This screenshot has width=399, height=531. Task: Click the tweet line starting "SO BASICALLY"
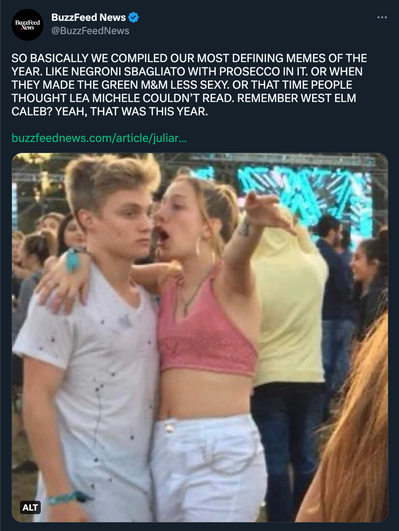189,58
